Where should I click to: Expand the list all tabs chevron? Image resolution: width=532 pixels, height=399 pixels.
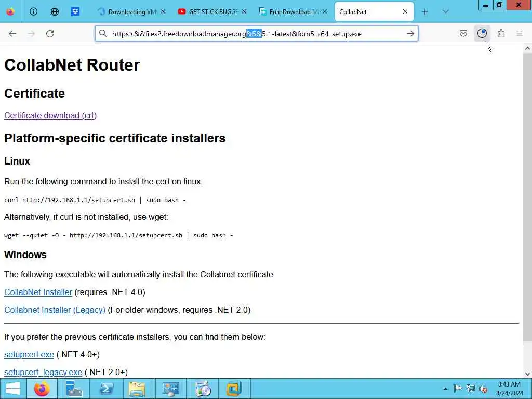pyautogui.click(x=445, y=11)
